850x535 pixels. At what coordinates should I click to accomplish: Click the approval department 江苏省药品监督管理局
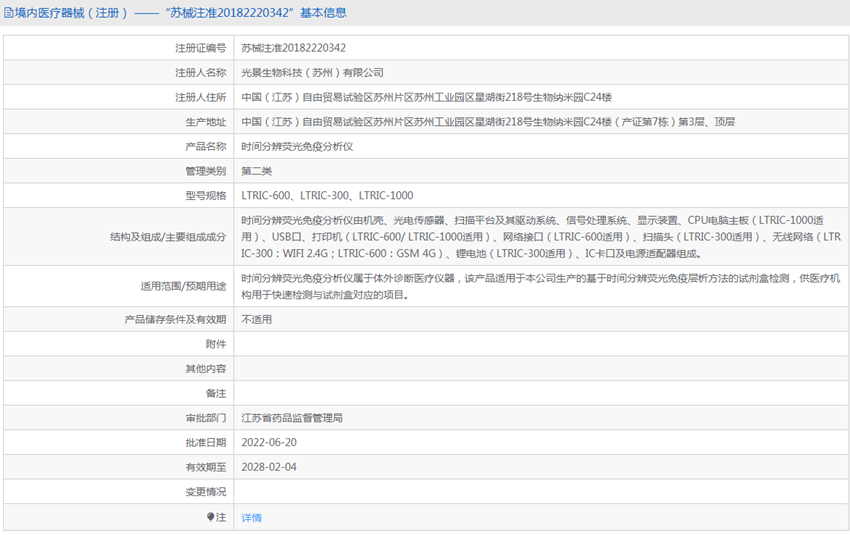[x=299, y=417]
